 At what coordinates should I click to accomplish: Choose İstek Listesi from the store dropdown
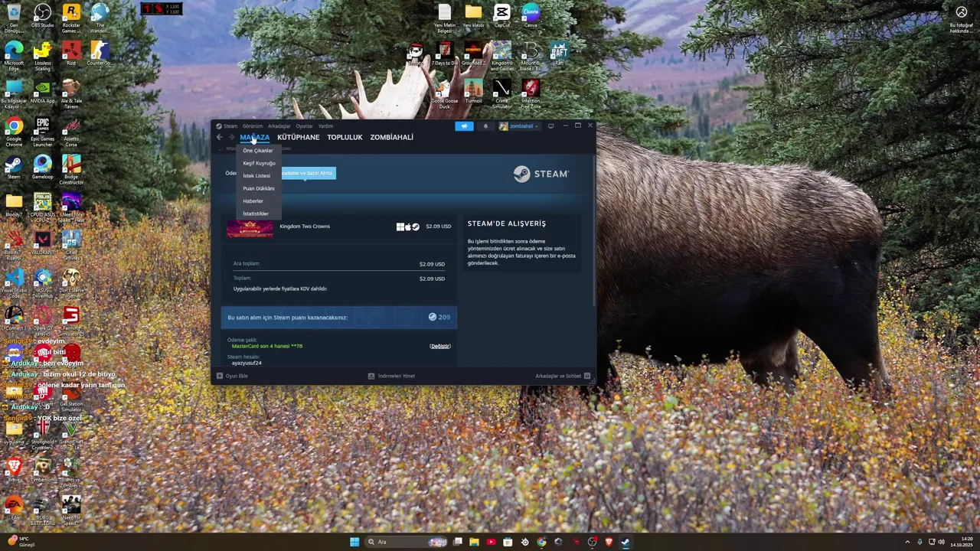click(x=256, y=176)
